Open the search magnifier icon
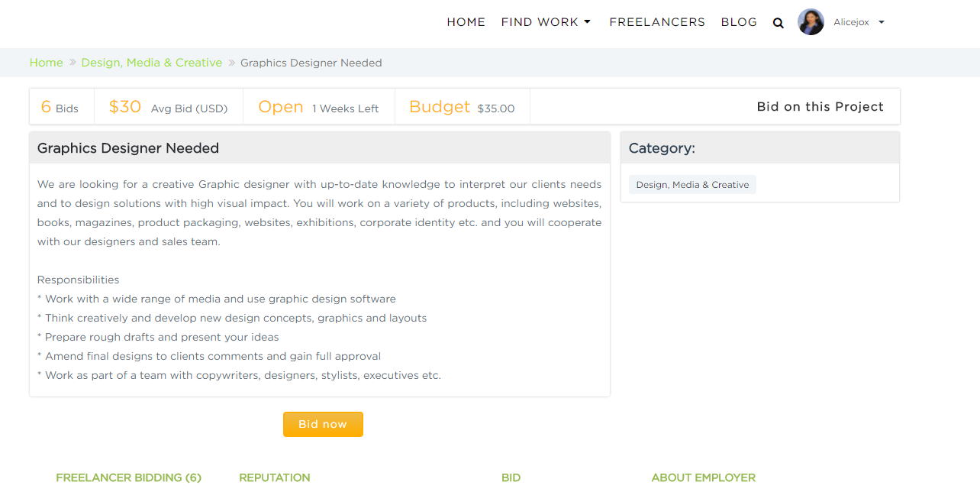 tap(778, 23)
